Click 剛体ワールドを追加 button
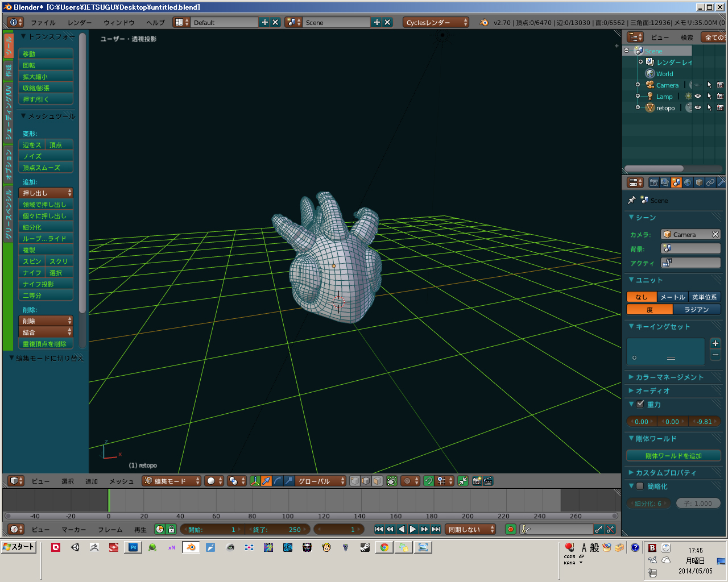The height and width of the screenshot is (582, 728). click(673, 455)
